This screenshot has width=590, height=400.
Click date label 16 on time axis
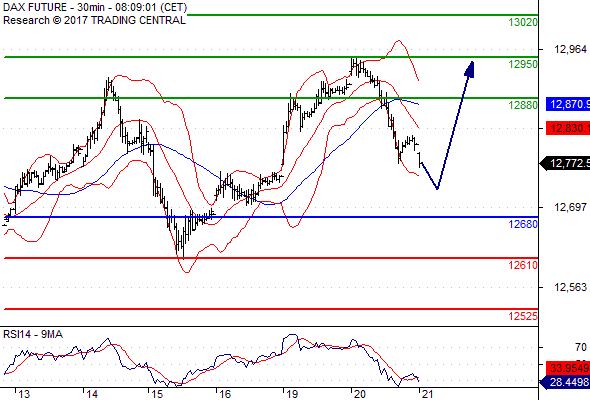click(x=225, y=394)
